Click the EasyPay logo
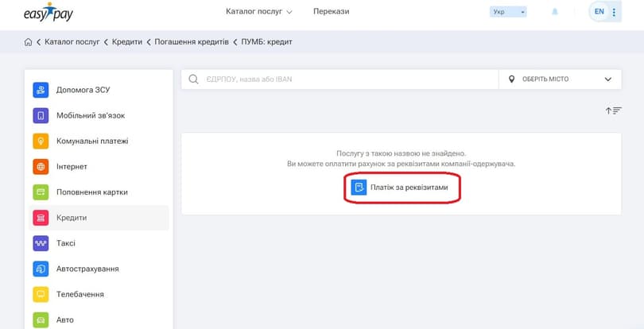Image resolution: width=644 pixels, height=329 pixels. tap(48, 13)
